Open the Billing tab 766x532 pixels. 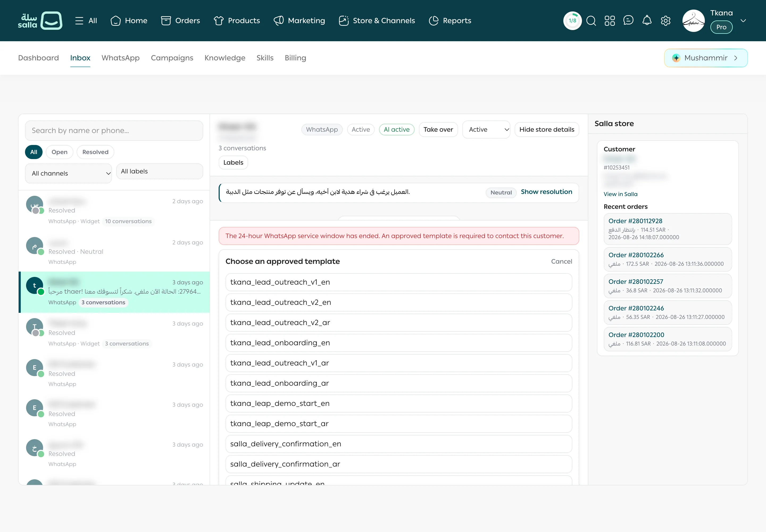pyautogui.click(x=295, y=58)
